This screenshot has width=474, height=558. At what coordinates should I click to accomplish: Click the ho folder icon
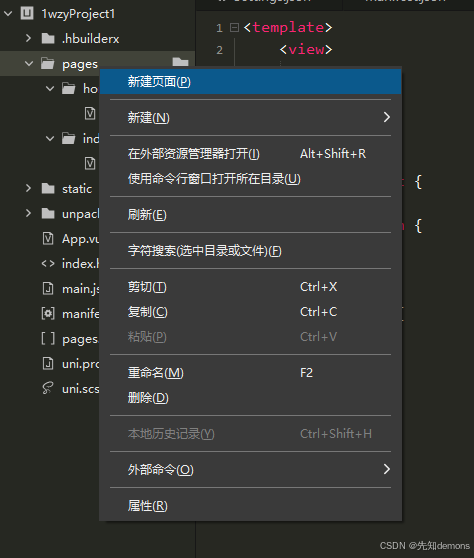69,88
